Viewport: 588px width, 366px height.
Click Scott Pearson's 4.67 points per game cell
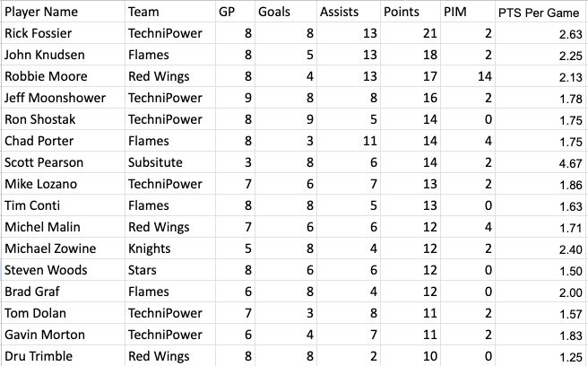pos(541,162)
